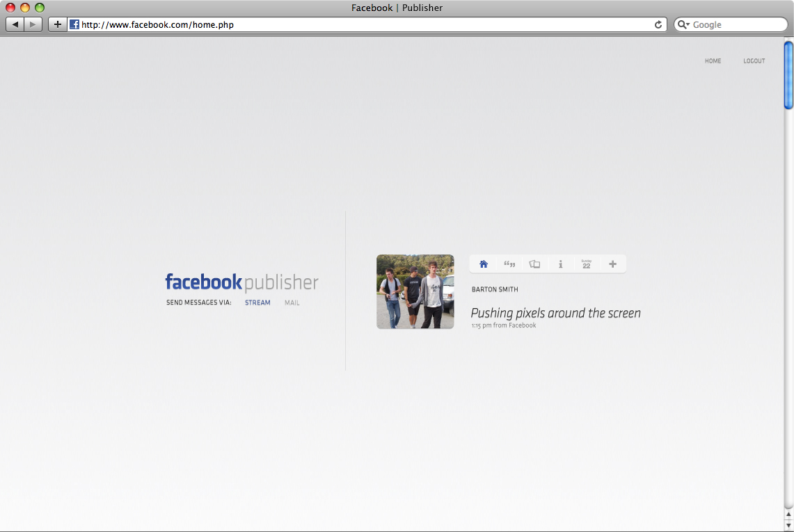The image size is (794, 532).
Task: Go to HOME in top navigation
Action: click(713, 61)
